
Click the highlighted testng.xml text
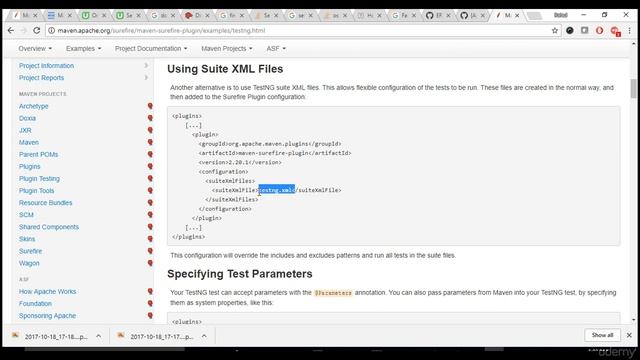(277, 190)
